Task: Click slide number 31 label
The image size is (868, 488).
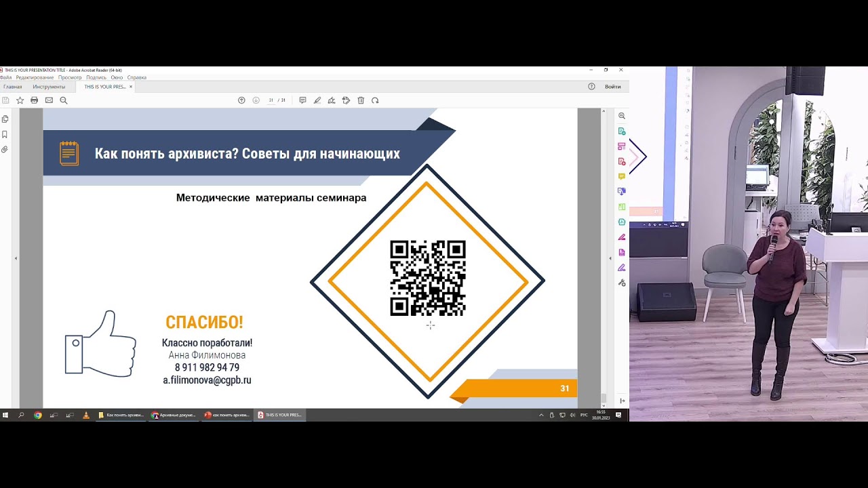Action: [x=564, y=388]
